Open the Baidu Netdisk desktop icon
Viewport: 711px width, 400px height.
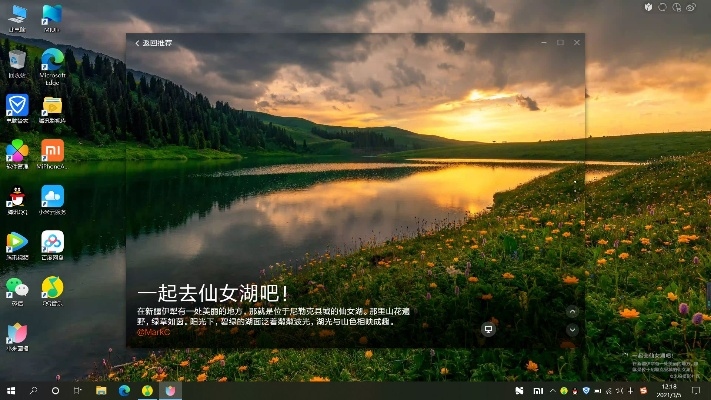(x=52, y=242)
